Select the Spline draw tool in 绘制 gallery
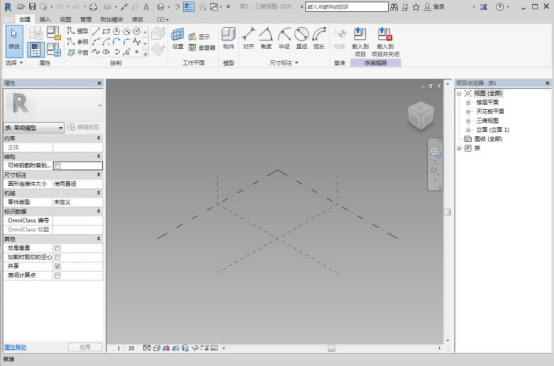554x366 pixels. (96, 52)
